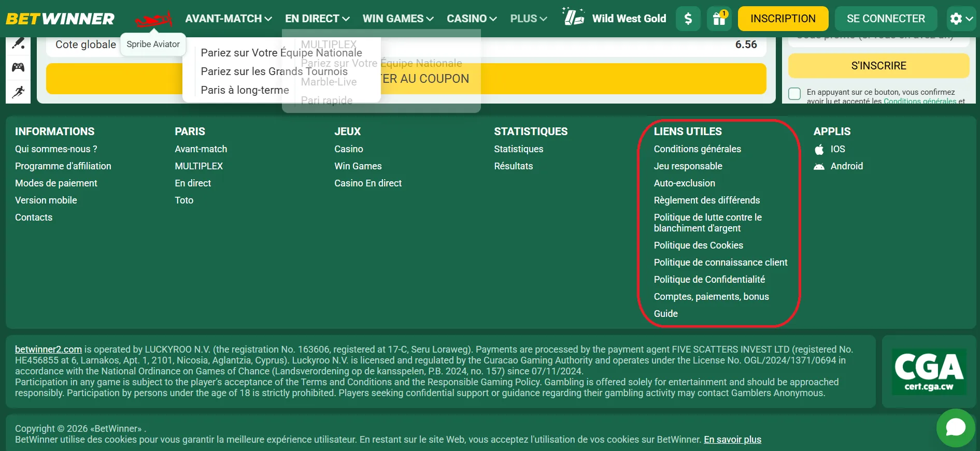Open the En savoir plus cookies link

pos(732,440)
